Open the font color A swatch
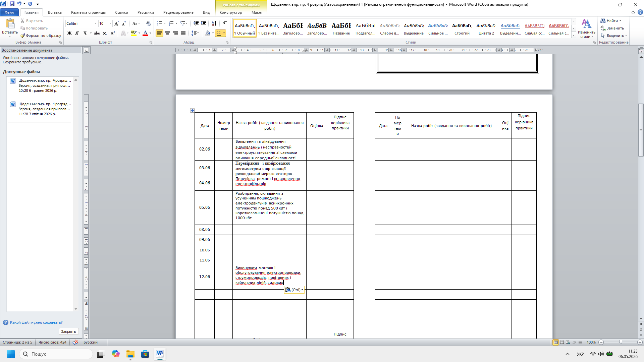 pos(145,33)
